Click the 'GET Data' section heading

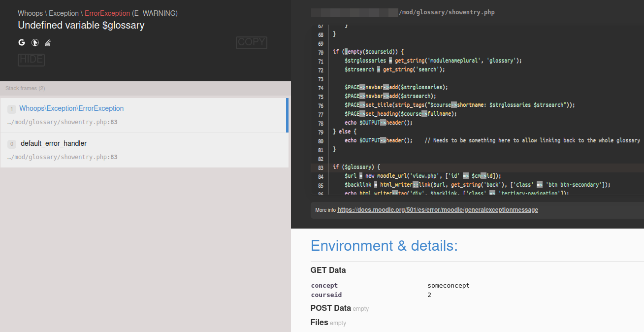(x=328, y=270)
